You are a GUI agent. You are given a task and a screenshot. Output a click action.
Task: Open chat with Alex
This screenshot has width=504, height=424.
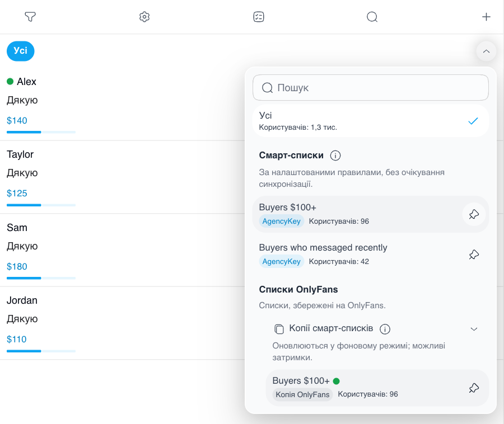(122, 104)
